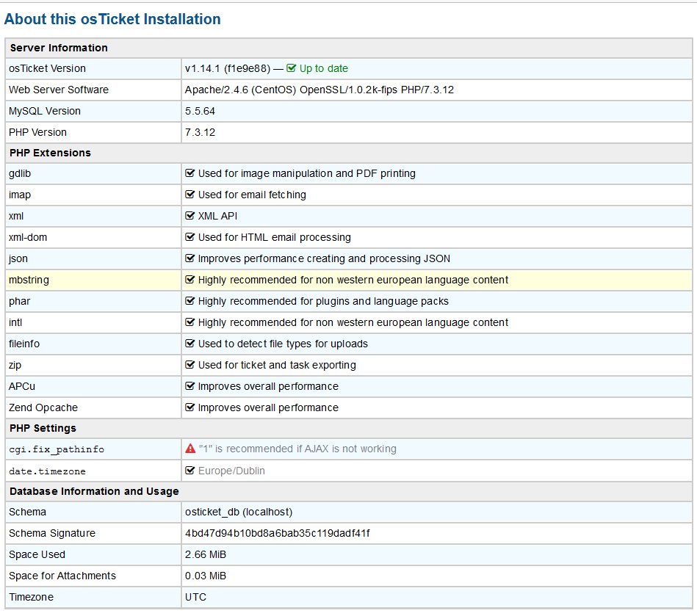Viewport: 697px width, 616px height.
Task: Click the check icon in the json row
Action: (x=189, y=258)
